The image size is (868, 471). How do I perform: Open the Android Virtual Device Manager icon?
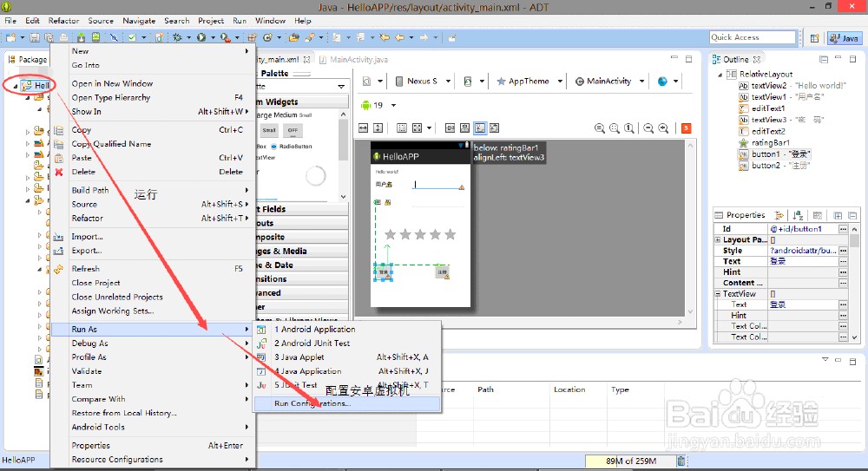[95, 37]
